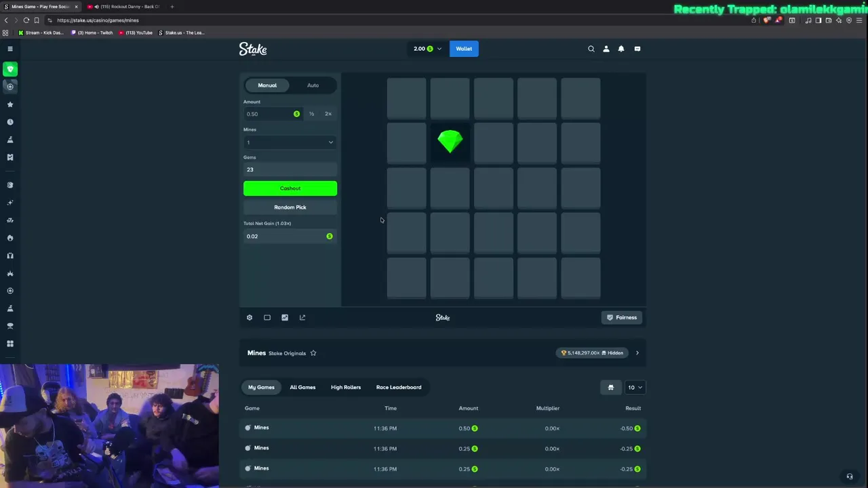Open the music note playlist icon
The width and height of the screenshot is (868, 488).
click(x=808, y=20)
